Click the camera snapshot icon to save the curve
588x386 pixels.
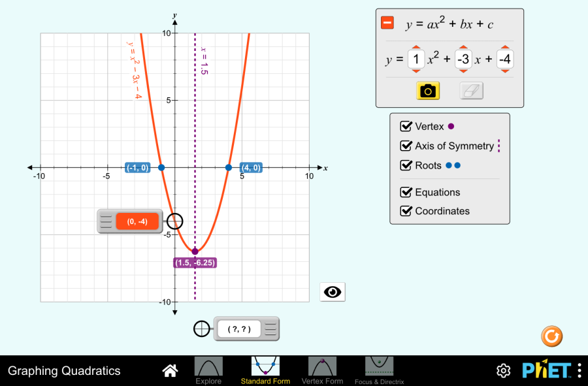click(427, 91)
